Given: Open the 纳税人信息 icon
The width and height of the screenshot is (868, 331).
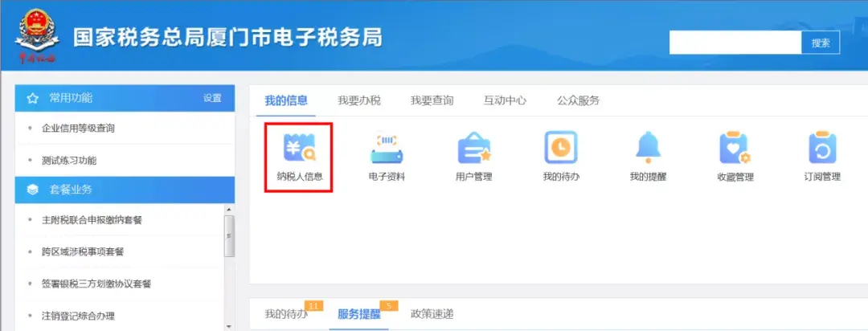Looking at the screenshot, I should click(299, 148).
